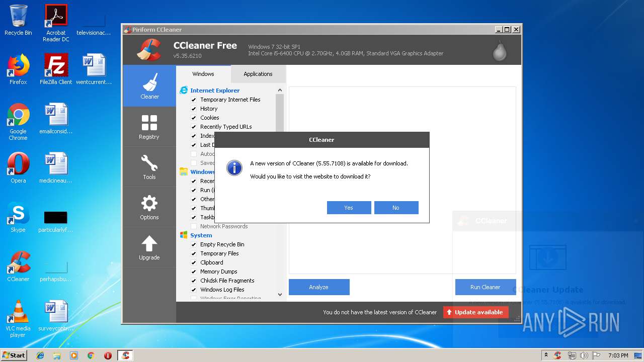This screenshot has height=362, width=644.
Task: Open Internet Explorer from taskbar
Action: point(40,355)
